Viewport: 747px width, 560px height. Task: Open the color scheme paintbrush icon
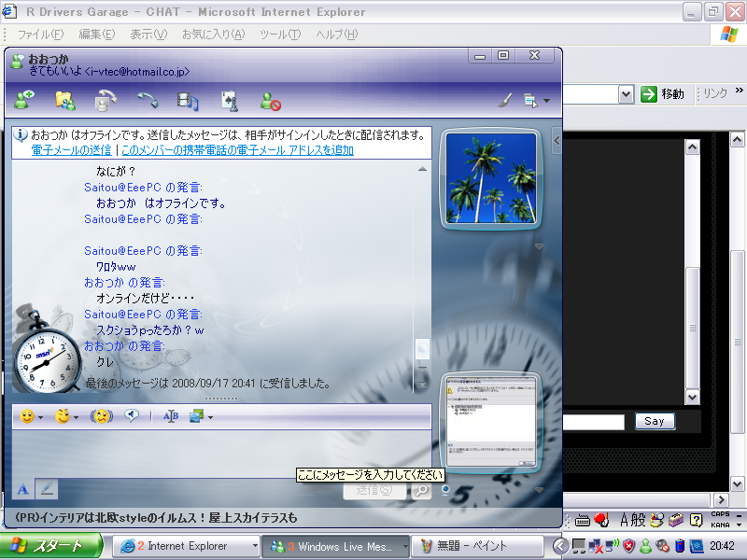[x=504, y=99]
